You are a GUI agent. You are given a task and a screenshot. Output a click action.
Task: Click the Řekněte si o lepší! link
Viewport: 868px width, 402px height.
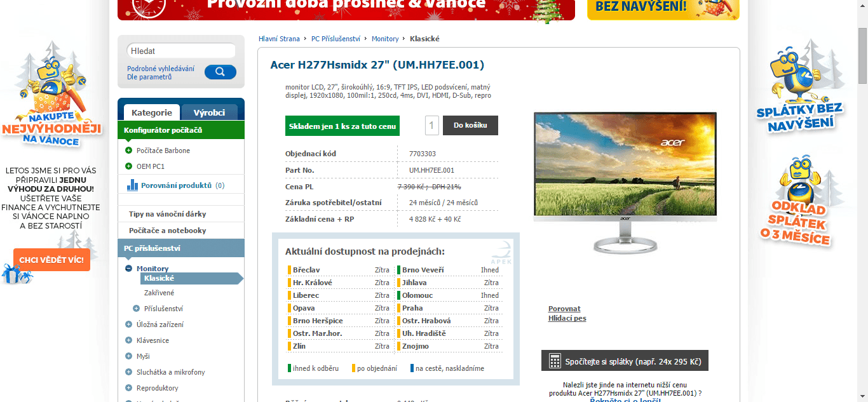tap(625, 400)
